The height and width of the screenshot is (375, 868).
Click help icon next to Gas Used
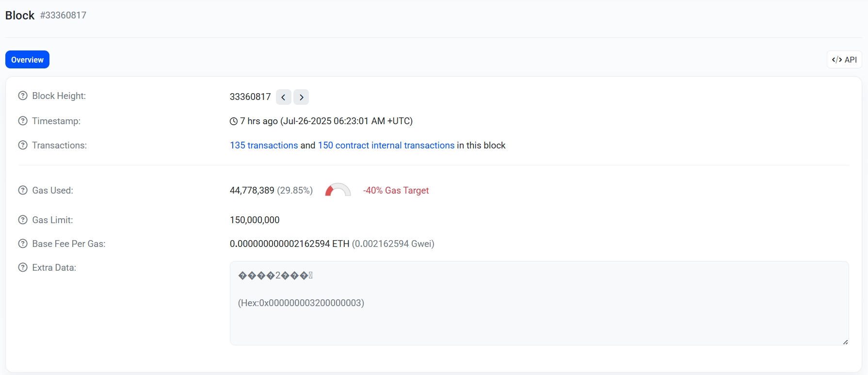[23, 191]
